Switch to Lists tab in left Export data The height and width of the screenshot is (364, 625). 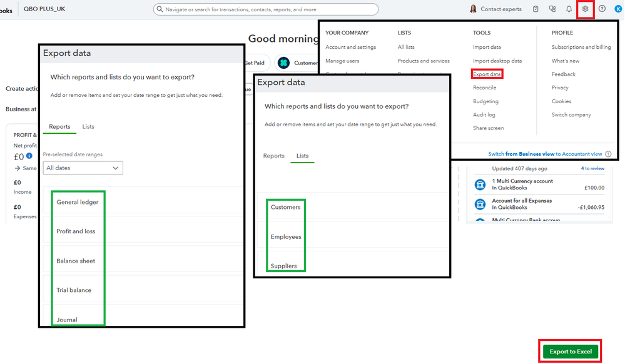(88, 126)
